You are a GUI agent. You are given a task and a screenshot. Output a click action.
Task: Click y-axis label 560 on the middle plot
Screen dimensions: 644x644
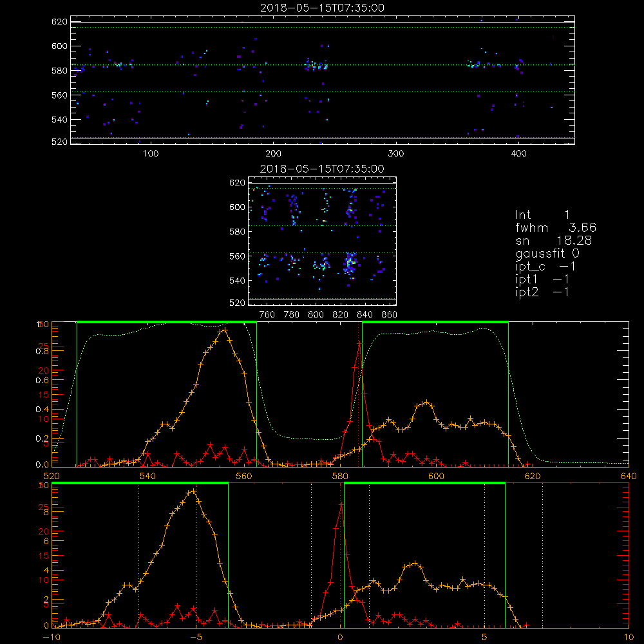pos(238,256)
